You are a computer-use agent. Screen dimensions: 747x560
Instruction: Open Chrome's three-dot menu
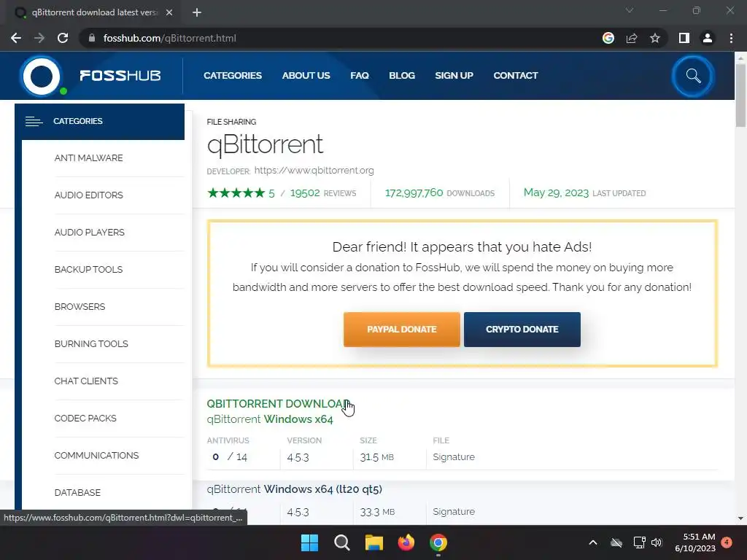pyautogui.click(x=731, y=38)
